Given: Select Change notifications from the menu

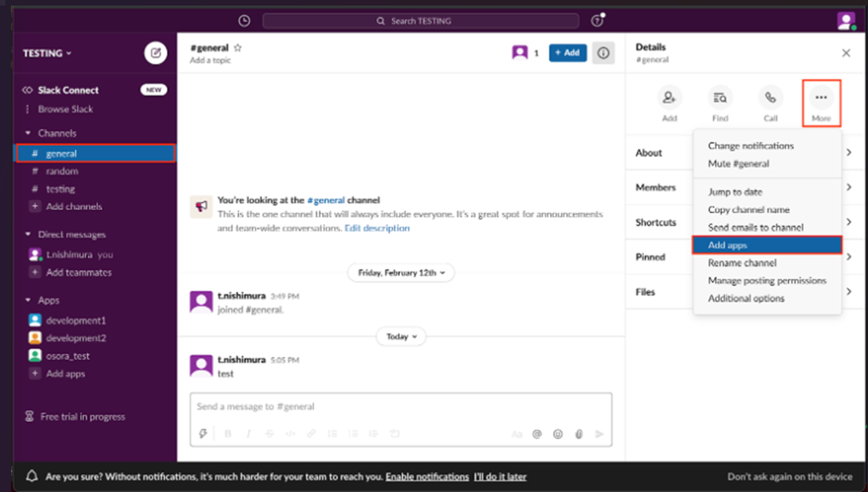Looking at the screenshot, I should click(767, 145).
